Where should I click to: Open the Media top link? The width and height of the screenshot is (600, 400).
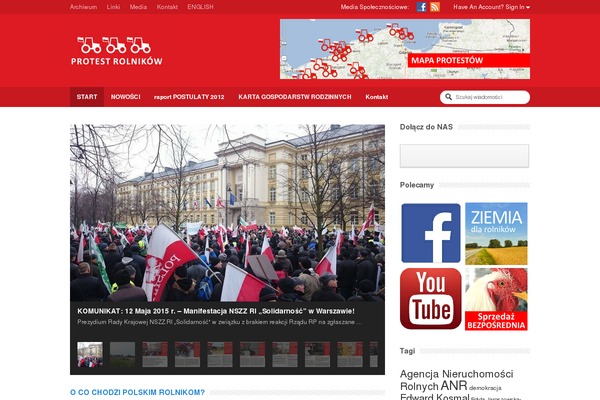(138, 7)
